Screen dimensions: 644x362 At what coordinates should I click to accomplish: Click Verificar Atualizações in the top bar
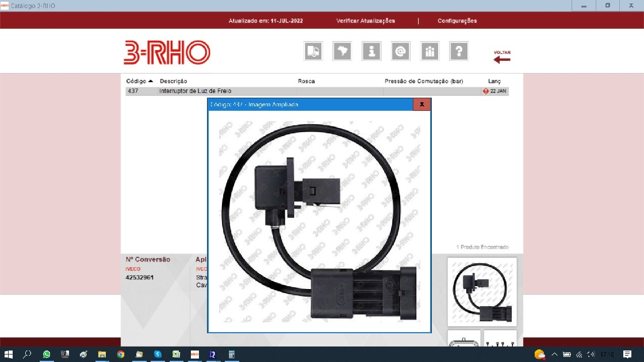coord(366,21)
